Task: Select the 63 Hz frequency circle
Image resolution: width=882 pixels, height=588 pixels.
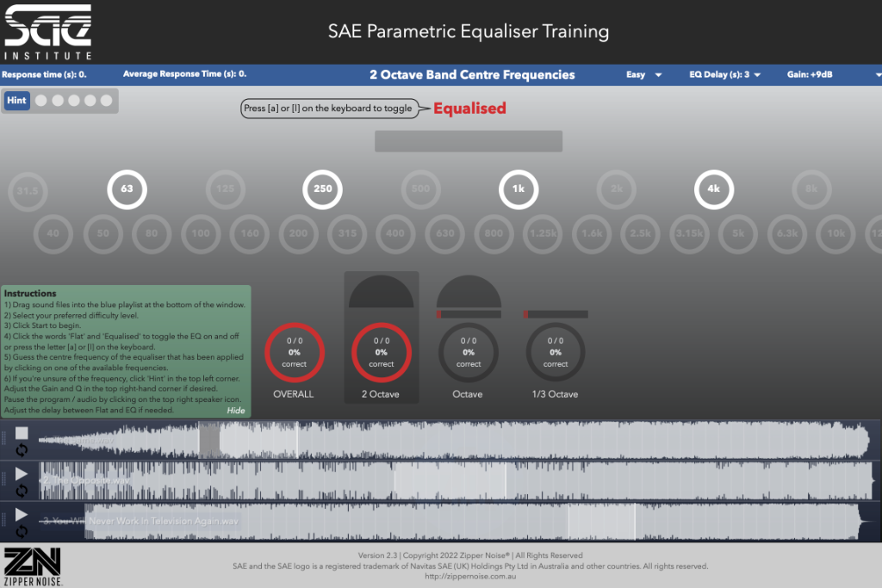Action: pyautogui.click(x=127, y=189)
